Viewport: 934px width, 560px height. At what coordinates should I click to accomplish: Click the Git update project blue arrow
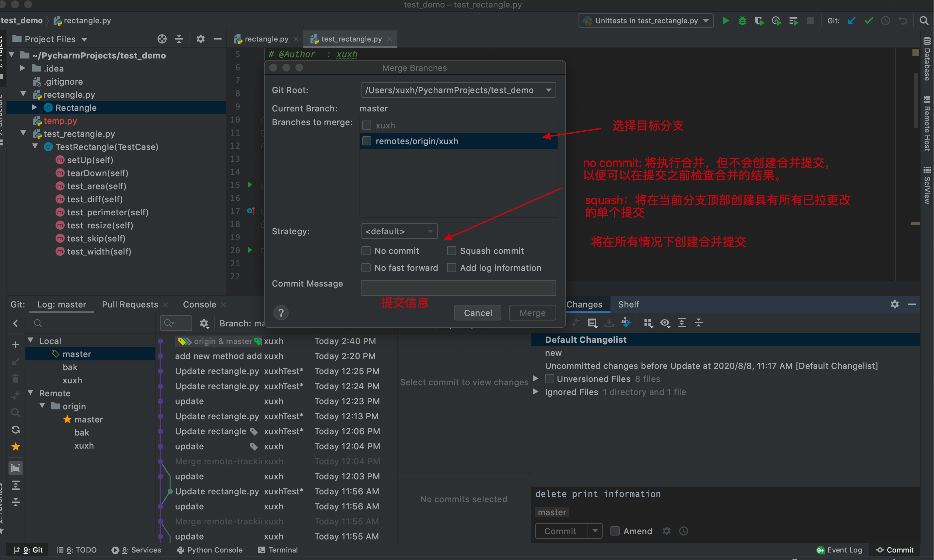pos(852,21)
